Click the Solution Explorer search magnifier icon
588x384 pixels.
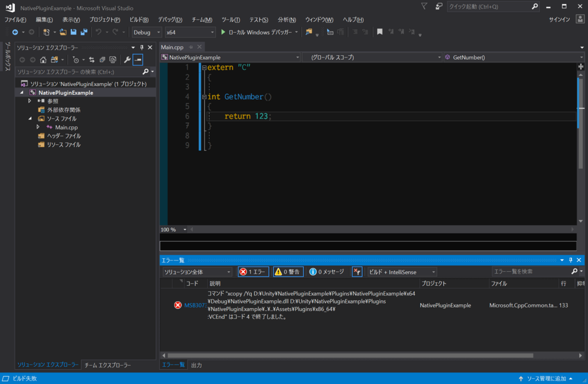[x=145, y=72]
